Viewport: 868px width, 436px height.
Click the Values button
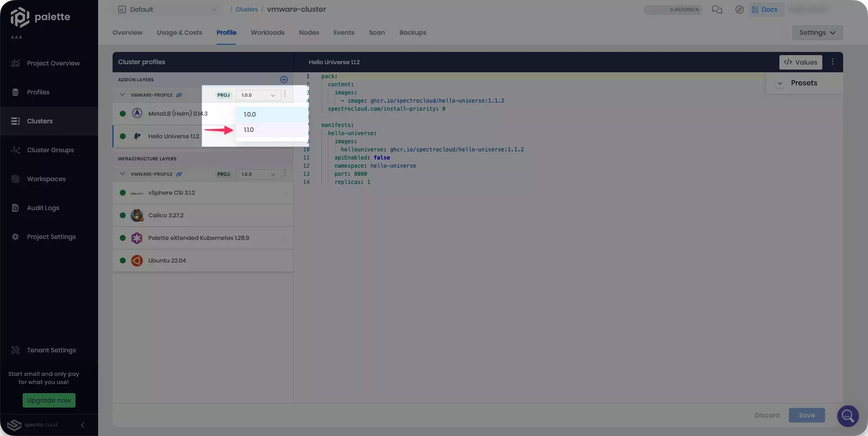[x=801, y=62]
